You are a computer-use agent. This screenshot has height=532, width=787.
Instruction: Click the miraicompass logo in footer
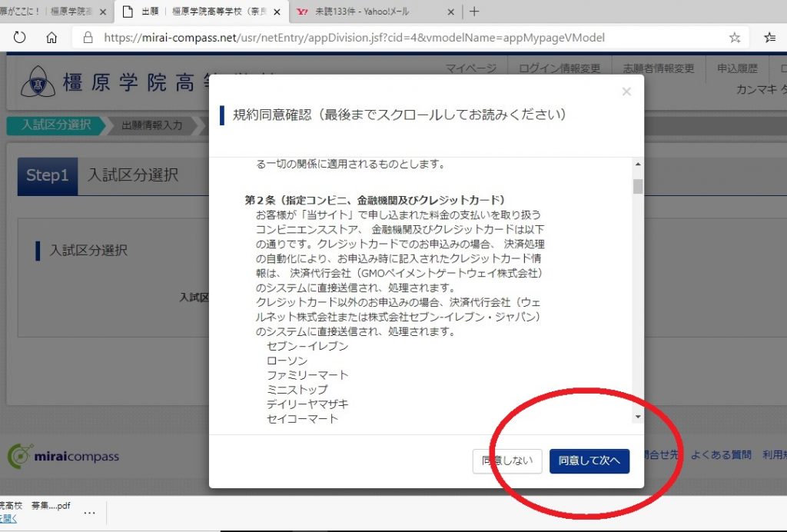(63, 456)
